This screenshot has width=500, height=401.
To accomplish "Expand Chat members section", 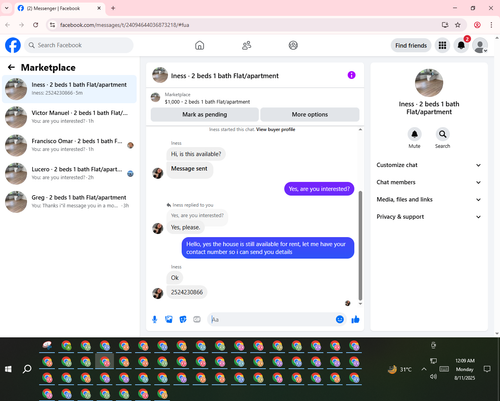I will 429,182.
